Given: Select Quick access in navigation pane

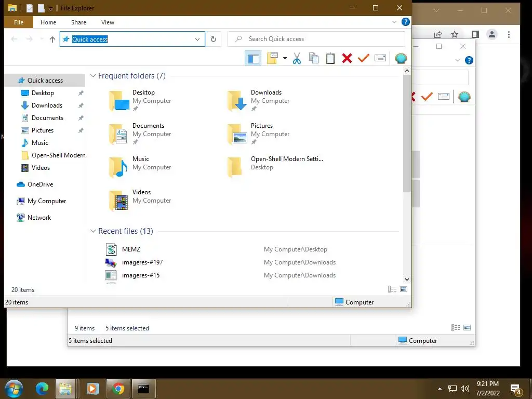Looking at the screenshot, I should [45, 81].
